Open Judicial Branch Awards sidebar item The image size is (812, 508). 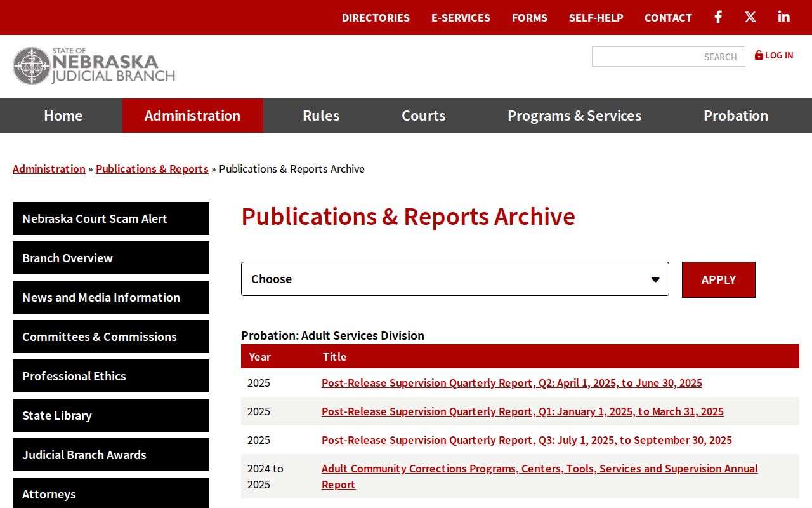click(111, 455)
